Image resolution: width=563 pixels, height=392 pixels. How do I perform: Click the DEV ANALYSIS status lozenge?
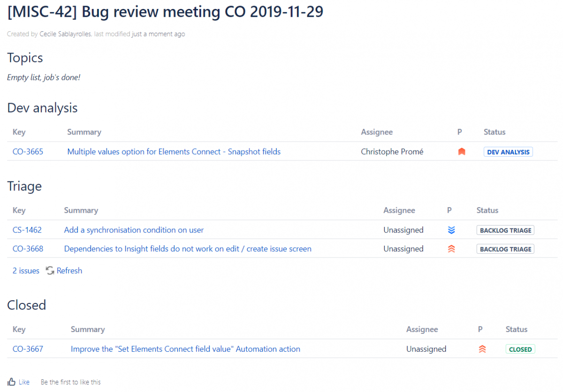coord(508,151)
